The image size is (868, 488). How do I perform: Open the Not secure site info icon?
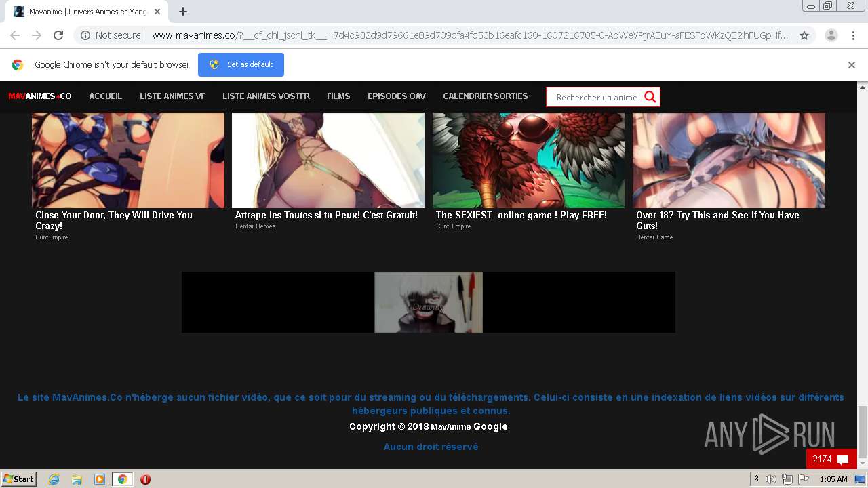(x=85, y=35)
